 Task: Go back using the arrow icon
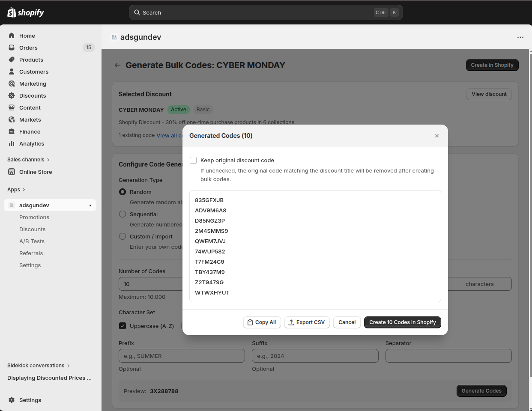118,65
